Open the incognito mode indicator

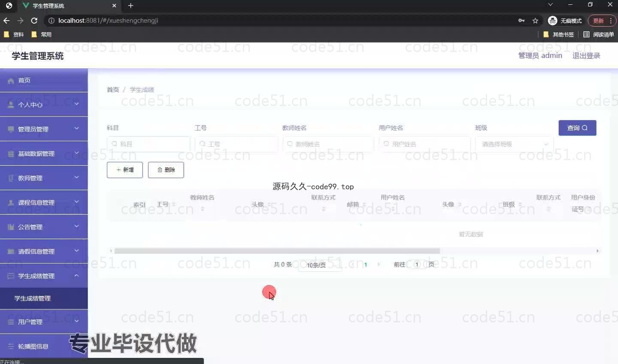coord(565,21)
